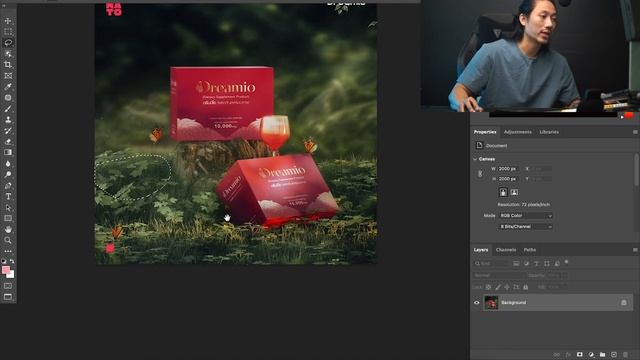Screen dimensions: 640x360
Task: Select the Clone Stamp tool
Action: click(x=8, y=120)
